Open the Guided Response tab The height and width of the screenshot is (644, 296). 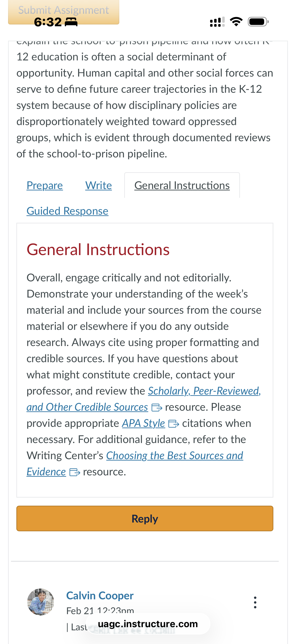(67, 211)
